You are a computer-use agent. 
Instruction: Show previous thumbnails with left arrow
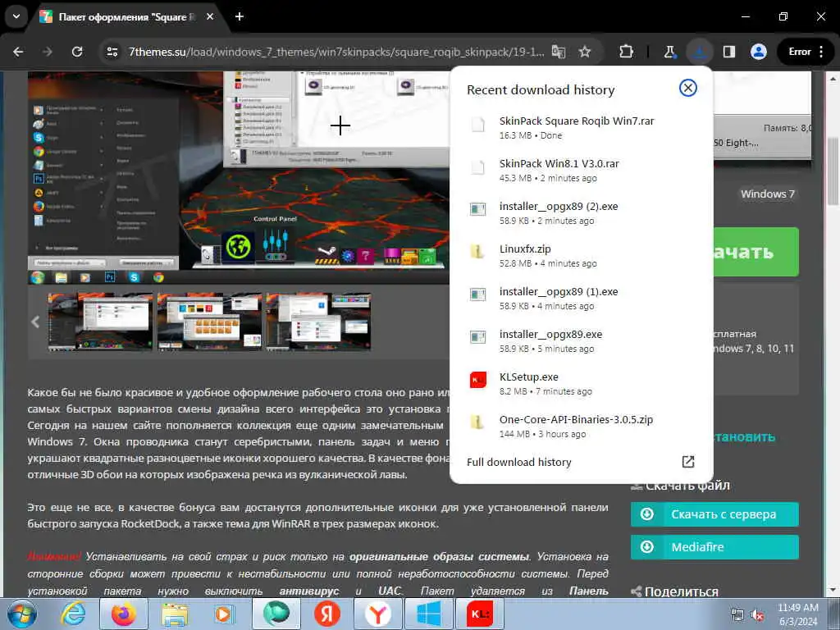35,322
